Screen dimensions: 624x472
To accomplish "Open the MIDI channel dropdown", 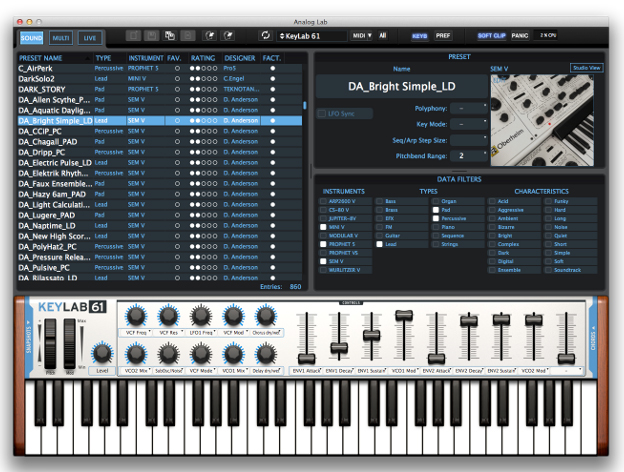I will pos(362,35).
